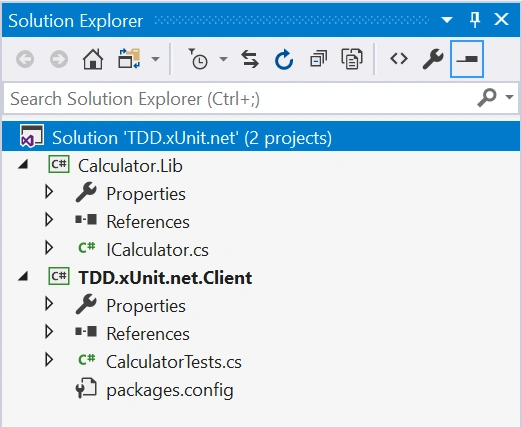
Task: Refresh the Solution Explorer
Action: [x=284, y=59]
